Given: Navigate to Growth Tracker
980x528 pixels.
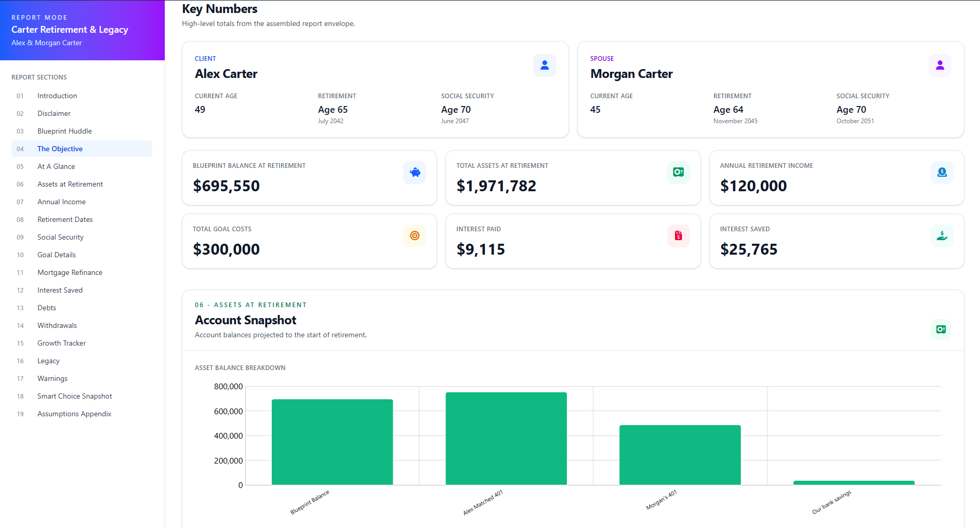Looking at the screenshot, I should pos(82,343).
